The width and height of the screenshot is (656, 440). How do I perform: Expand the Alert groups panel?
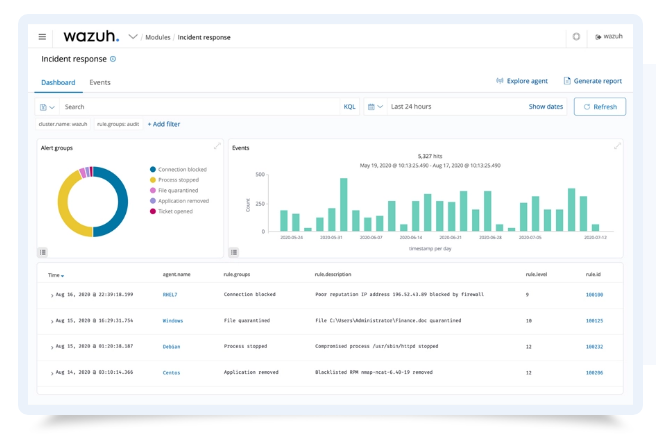click(217, 146)
